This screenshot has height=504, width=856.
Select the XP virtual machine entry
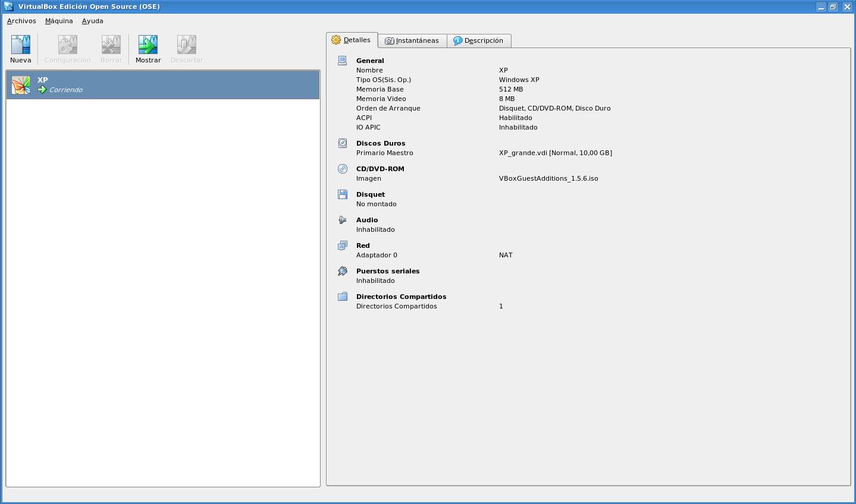[163, 85]
